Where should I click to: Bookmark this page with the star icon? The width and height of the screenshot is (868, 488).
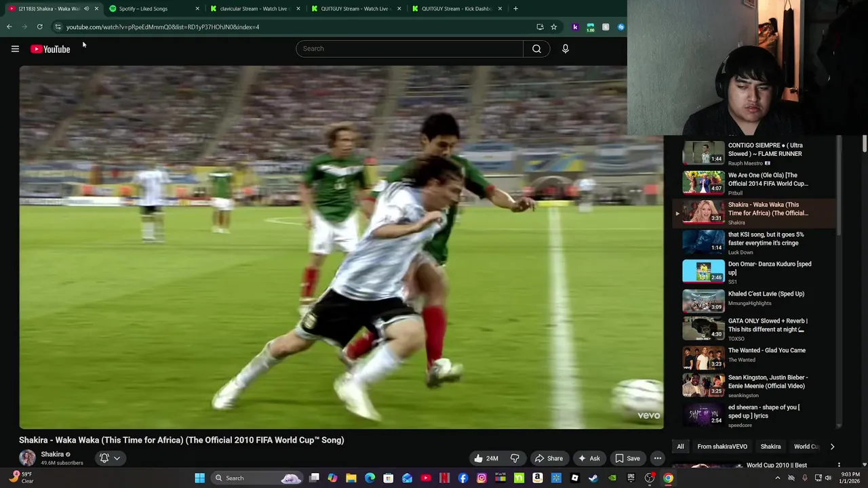pos(553,27)
